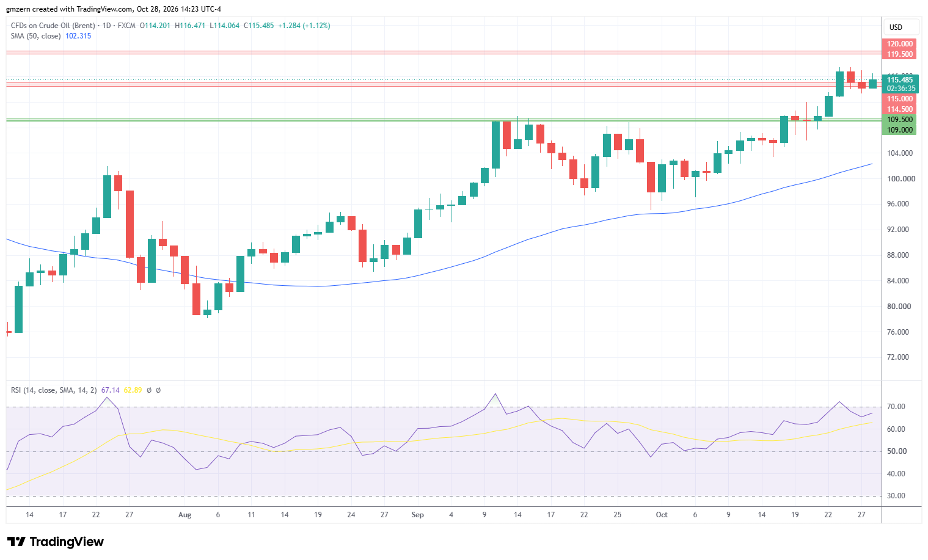Click the current price label "115.485"
The height and width of the screenshot is (560, 928).
click(x=900, y=80)
